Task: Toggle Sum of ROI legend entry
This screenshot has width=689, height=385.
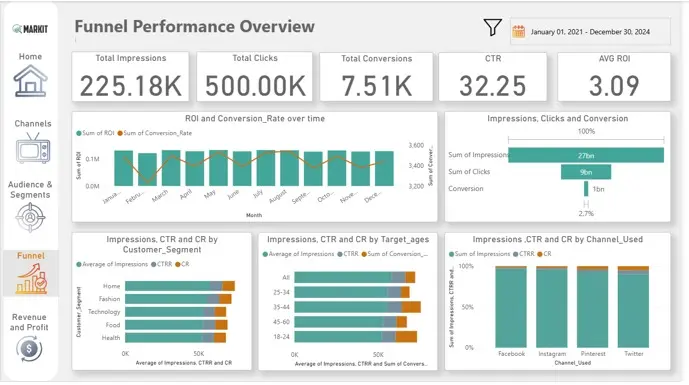Action: tap(95, 133)
